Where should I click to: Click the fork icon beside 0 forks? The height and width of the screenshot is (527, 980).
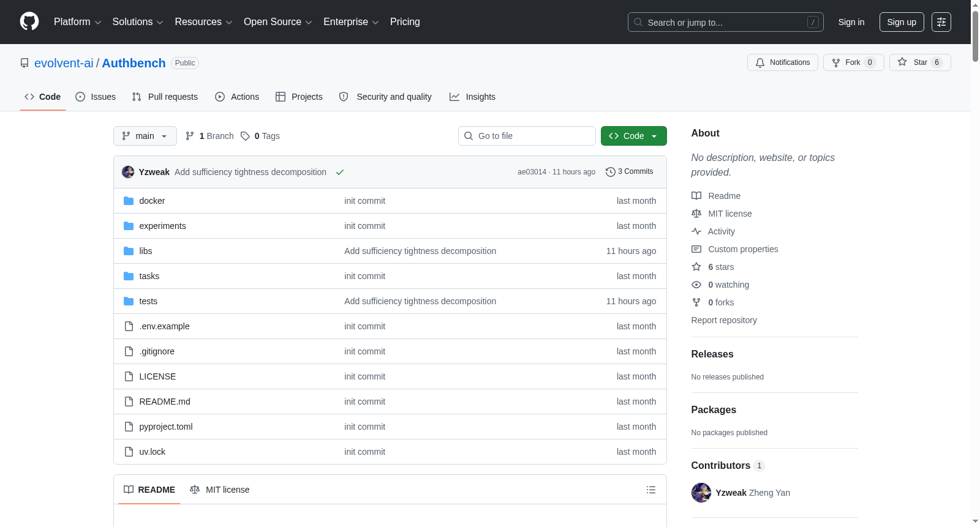(696, 302)
